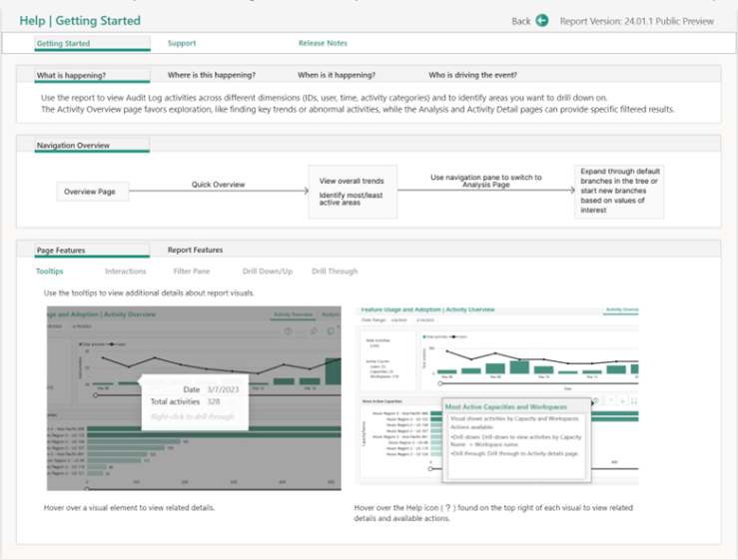The image size is (738, 560).
Task: Open the Drill Down/Up help topic
Action: pyautogui.click(x=267, y=271)
